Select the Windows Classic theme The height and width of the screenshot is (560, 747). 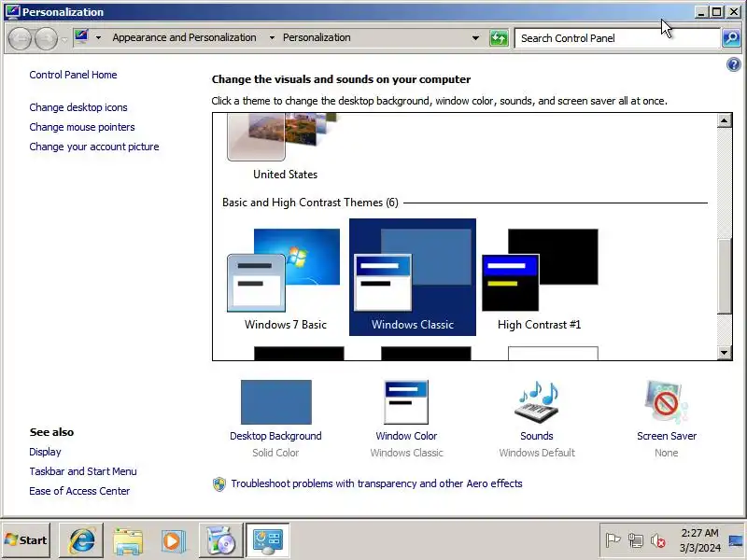[x=413, y=277]
